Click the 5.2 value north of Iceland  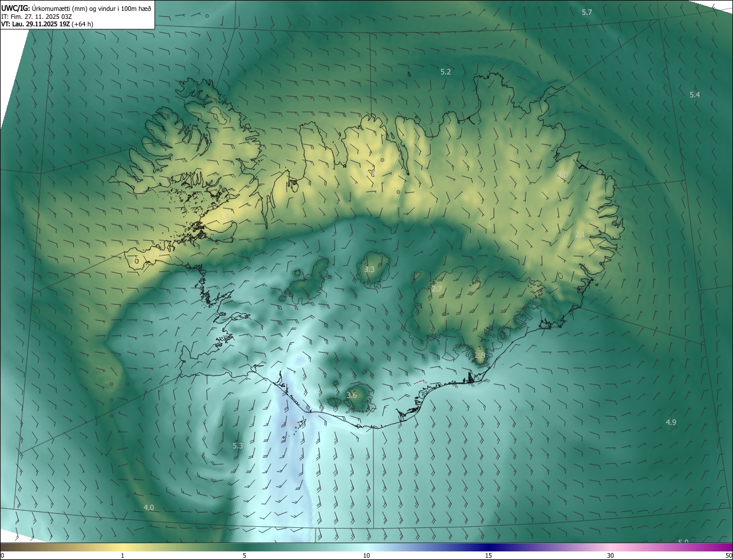[446, 72]
